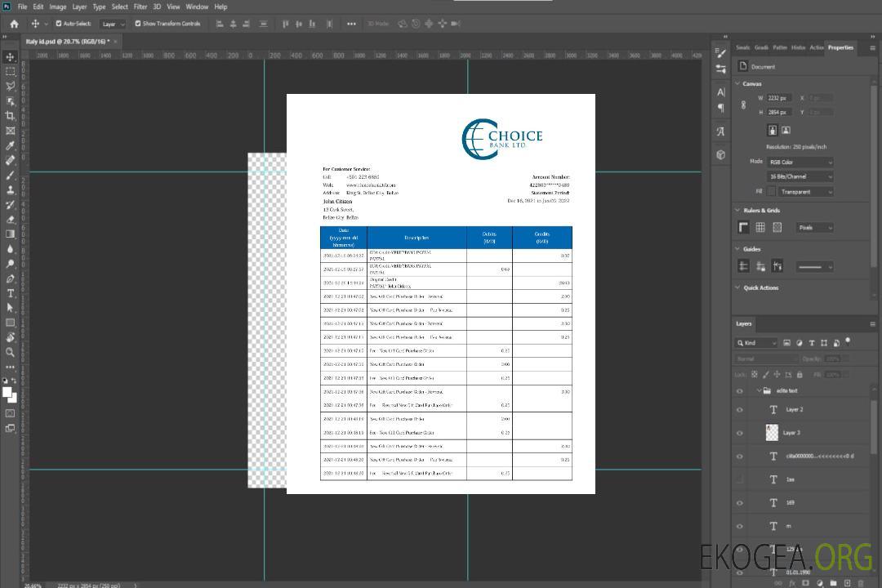Select the Gradient tool

coord(10,234)
